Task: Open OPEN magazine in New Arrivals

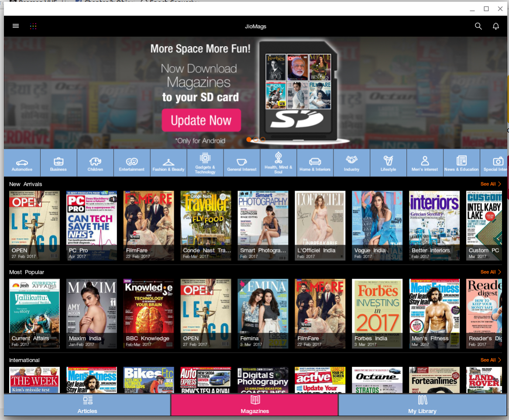Action: tap(34, 225)
